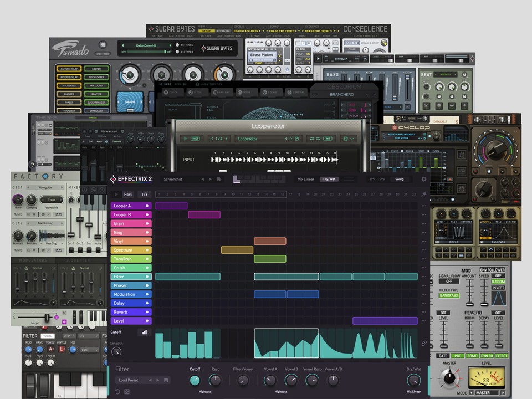Save the 'Screenshot' preset in Effectrix 2
This screenshot has width=532, height=399.
218,179
